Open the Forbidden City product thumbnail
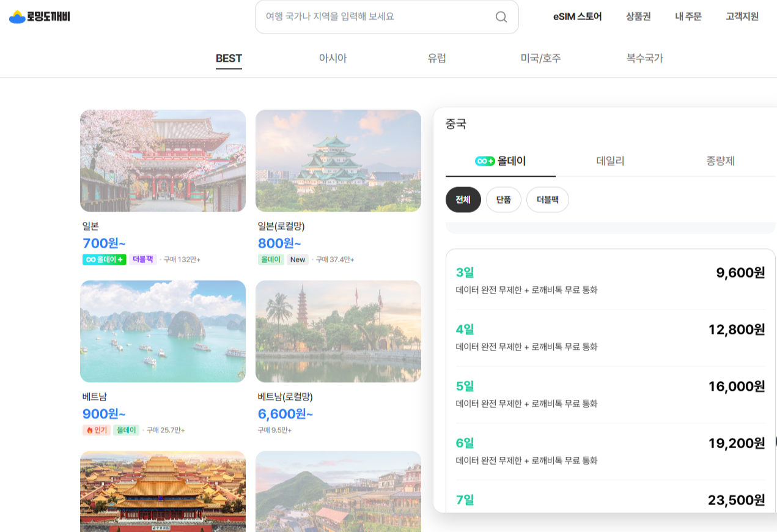The height and width of the screenshot is (532, 777). (x=163, y=492)
